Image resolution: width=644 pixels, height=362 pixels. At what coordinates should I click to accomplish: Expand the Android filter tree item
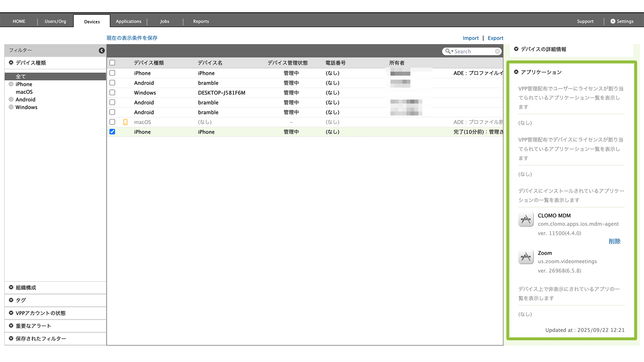tap(11, 100)
